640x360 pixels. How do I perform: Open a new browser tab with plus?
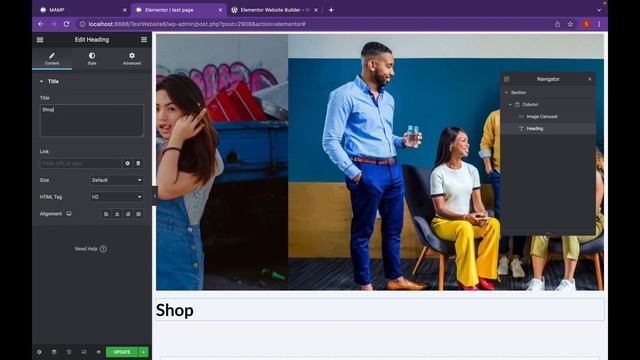coord(331,10)
